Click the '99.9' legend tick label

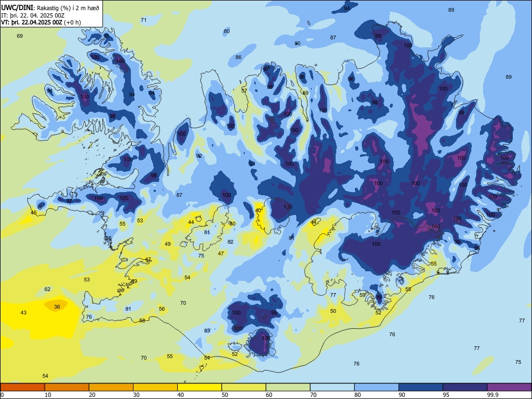click(492, 395)
